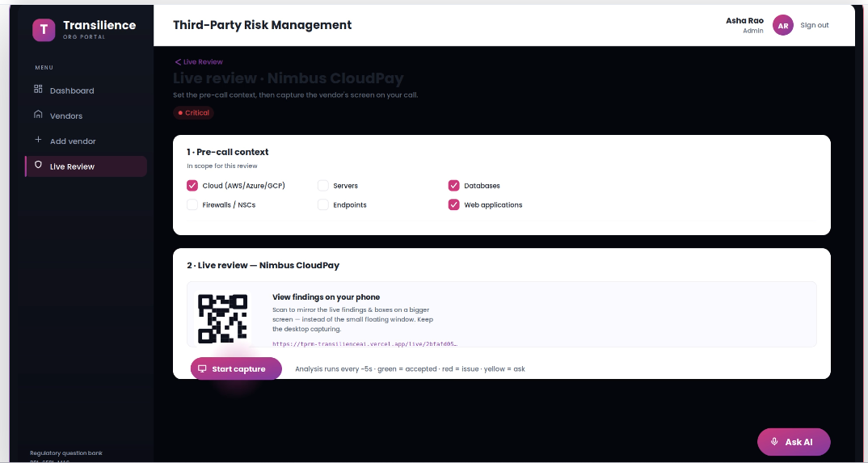868x463 pixels.
Task: Click the Dashboard grid icon
Action: 38,89
